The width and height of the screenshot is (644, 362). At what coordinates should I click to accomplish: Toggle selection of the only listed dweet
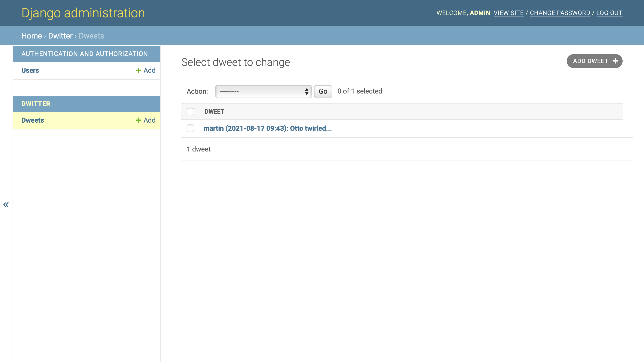190,128
